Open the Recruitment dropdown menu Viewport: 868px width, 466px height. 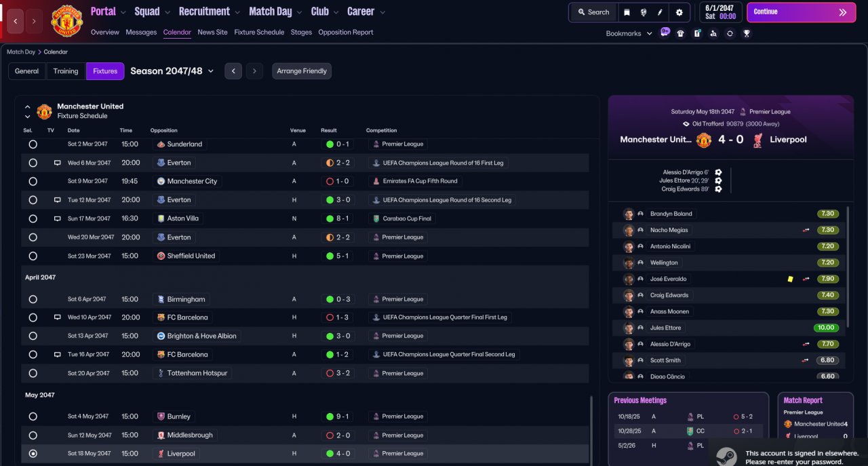pos(210,12)
